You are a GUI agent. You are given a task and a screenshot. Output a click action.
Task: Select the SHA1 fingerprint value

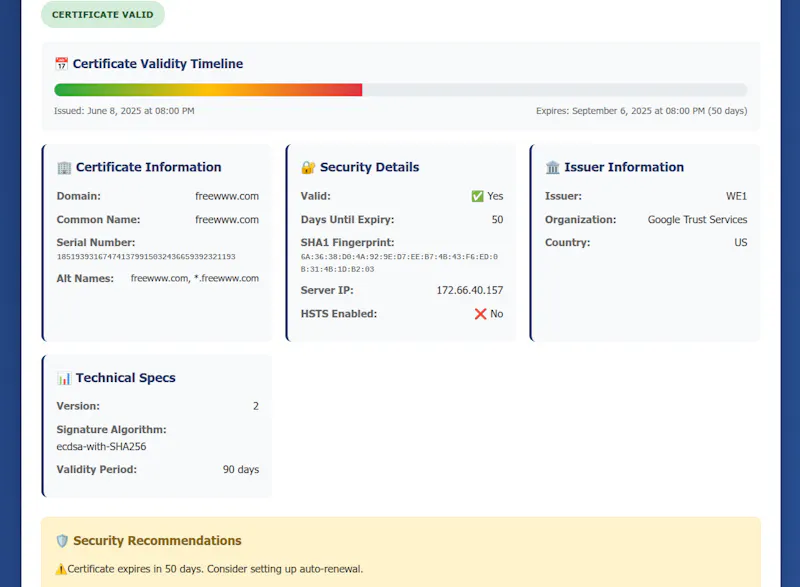(x=399, y=263)
